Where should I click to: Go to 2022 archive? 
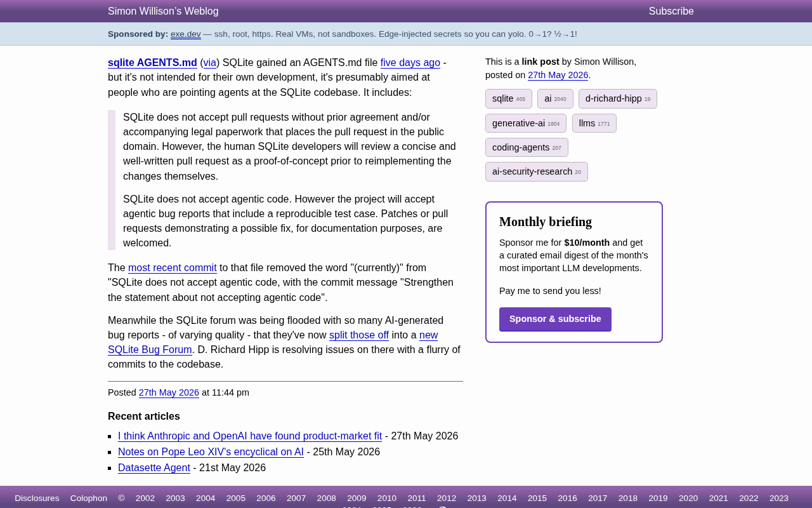pos(749,498)
